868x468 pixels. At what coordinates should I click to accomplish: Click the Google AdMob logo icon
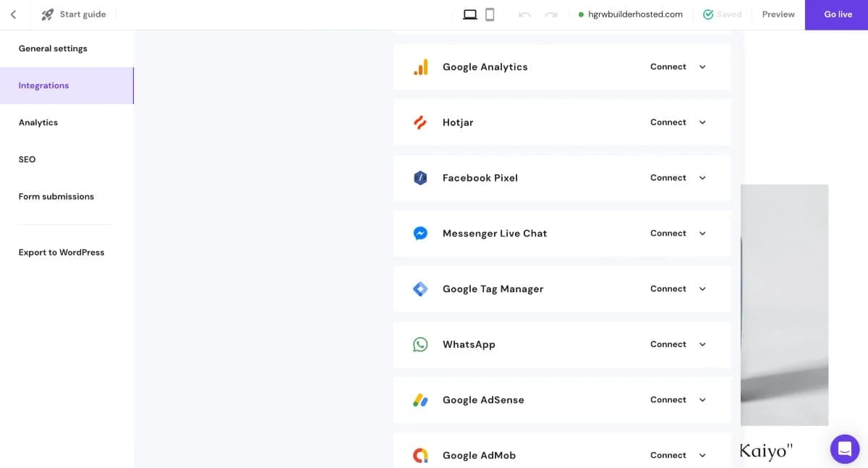[x=420, y=455]
